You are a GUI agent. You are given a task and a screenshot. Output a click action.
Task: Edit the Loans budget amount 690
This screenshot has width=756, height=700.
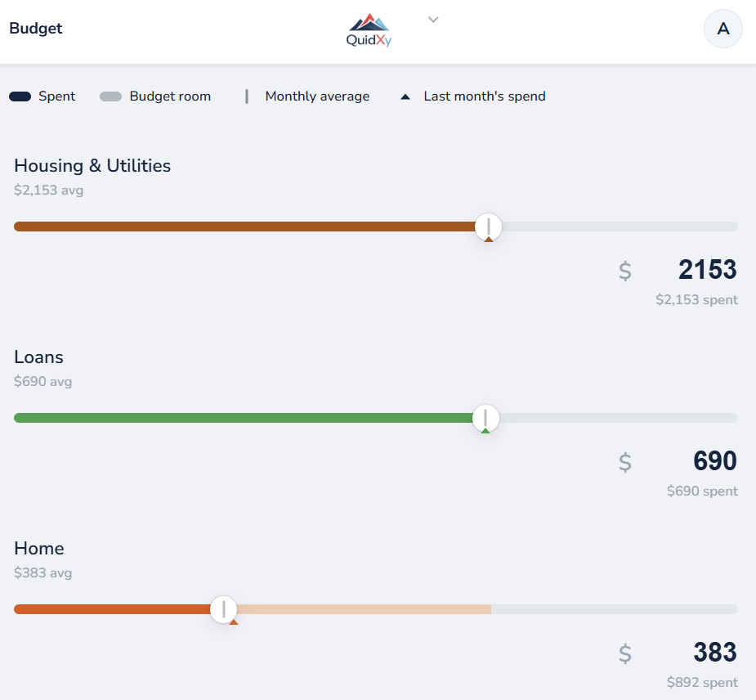click(715, 460)
